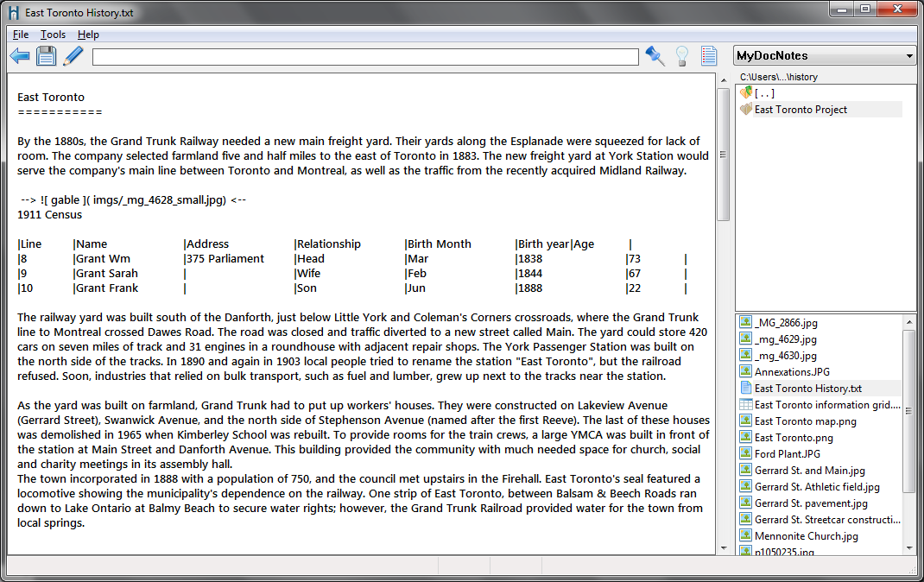924x582 pixels.
Task: Select Gerrard St. Streetcar construction file name
Action: point(827,520)
